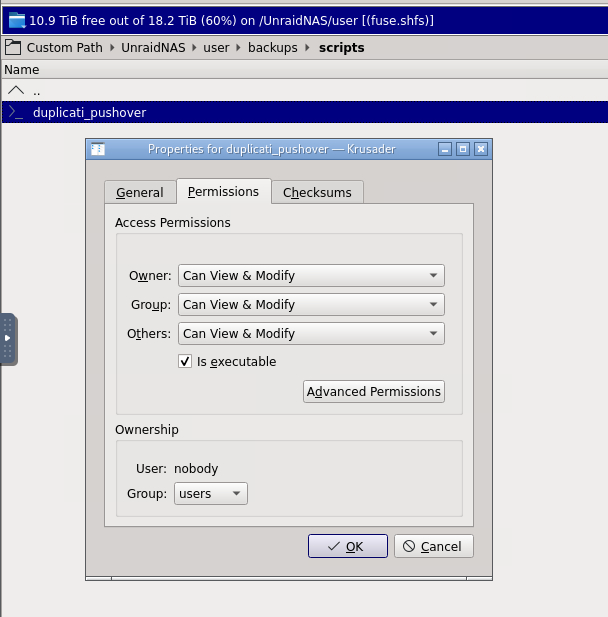Click the Cancel button
This screenshot has height=617, width=608.
coord(434,546)
